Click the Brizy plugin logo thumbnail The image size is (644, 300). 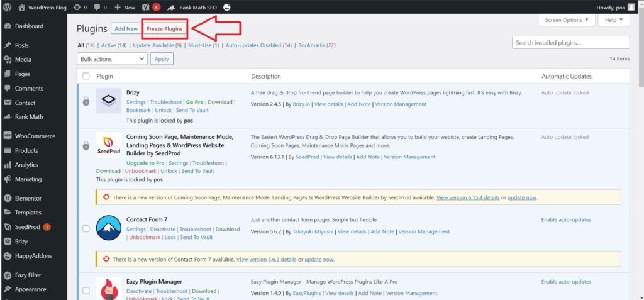point(109,101)
